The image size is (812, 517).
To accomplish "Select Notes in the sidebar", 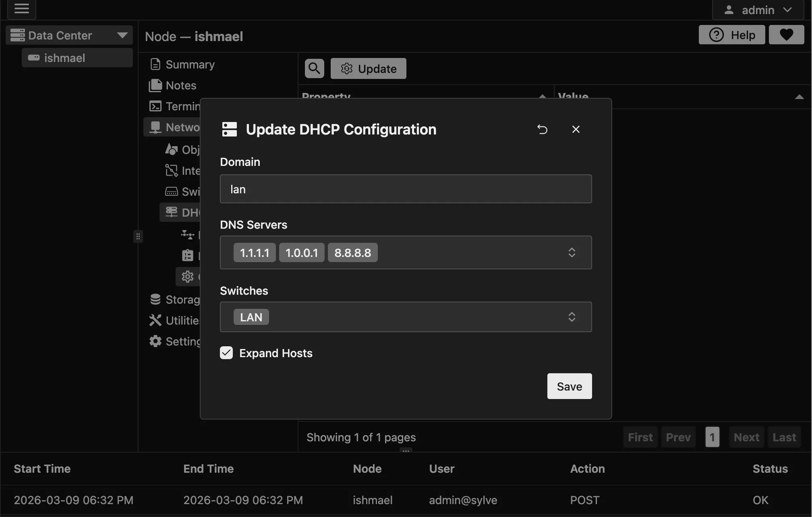I will coord(181,85).
